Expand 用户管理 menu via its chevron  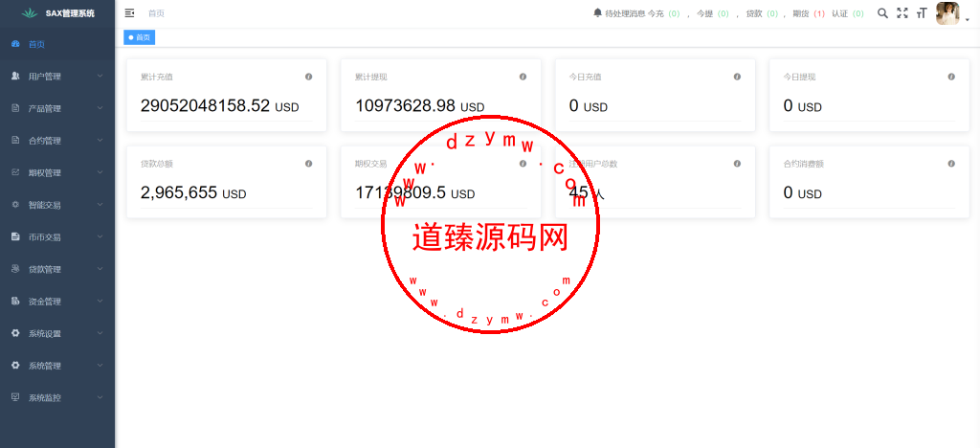100,77
